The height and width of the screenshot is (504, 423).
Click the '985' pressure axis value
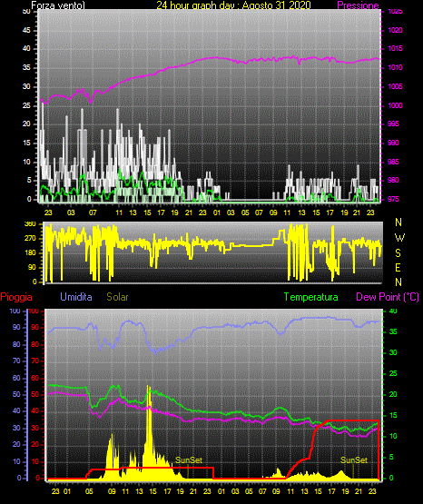click(393, 162)
